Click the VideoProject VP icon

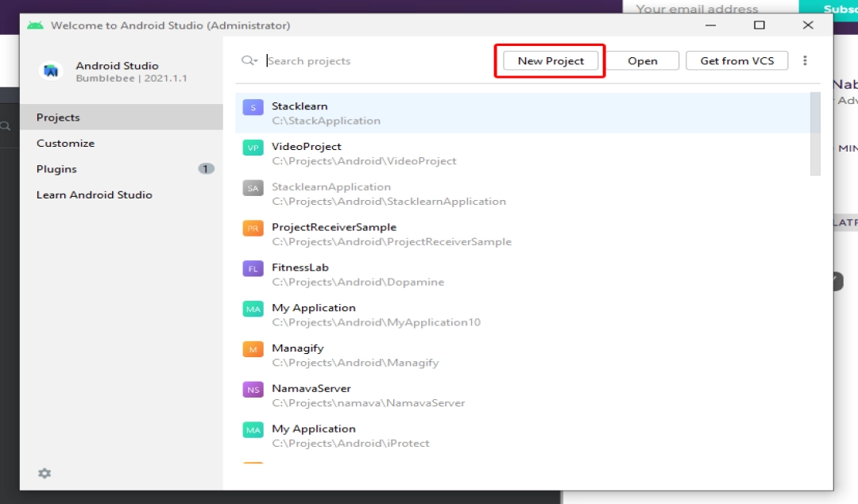[x=253, y=148]
